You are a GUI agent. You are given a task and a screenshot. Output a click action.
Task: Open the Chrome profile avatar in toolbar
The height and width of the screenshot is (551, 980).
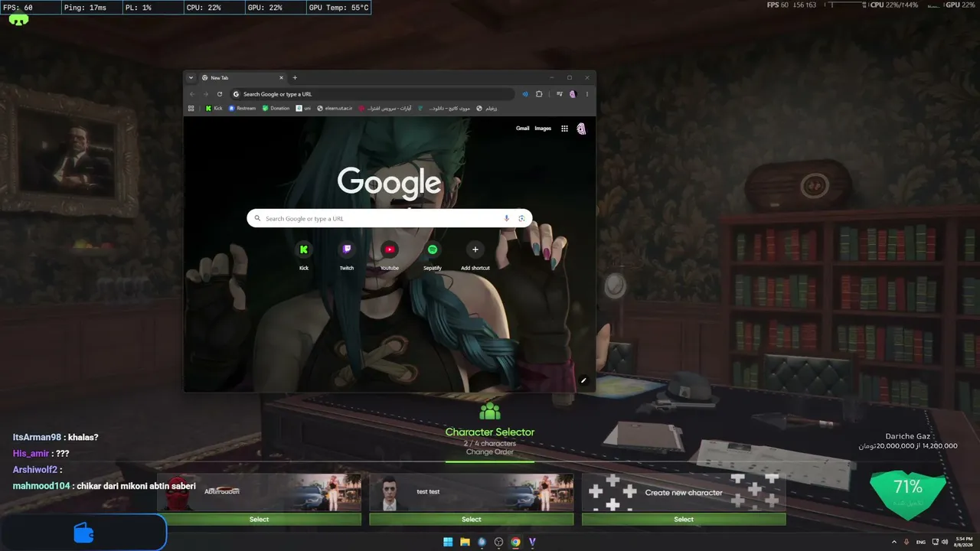point(573,94)
